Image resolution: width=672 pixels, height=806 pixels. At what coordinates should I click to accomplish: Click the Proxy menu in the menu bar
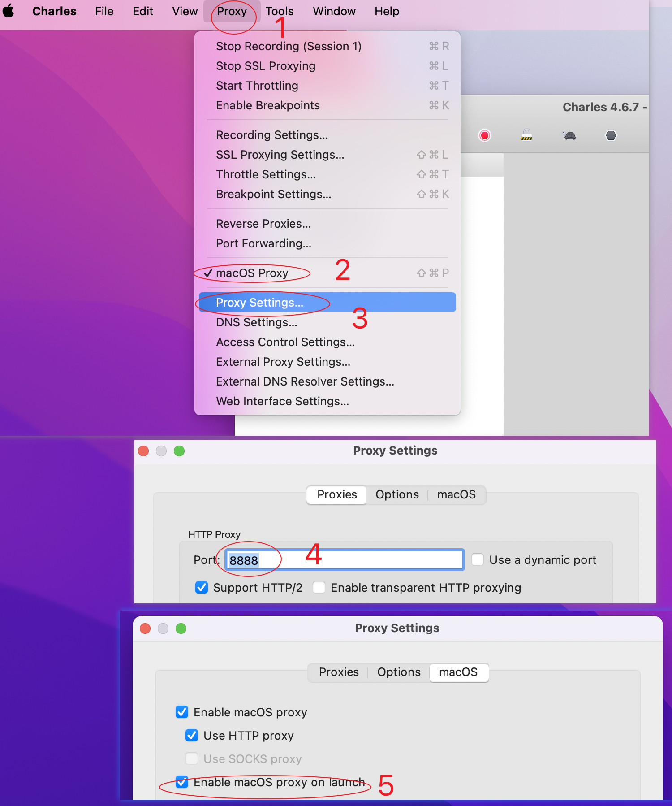232,11
